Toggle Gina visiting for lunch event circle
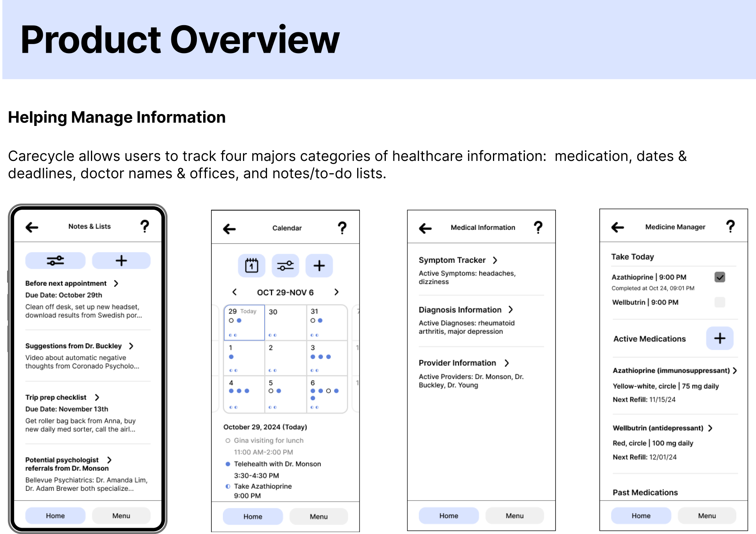 pos(228,440)
